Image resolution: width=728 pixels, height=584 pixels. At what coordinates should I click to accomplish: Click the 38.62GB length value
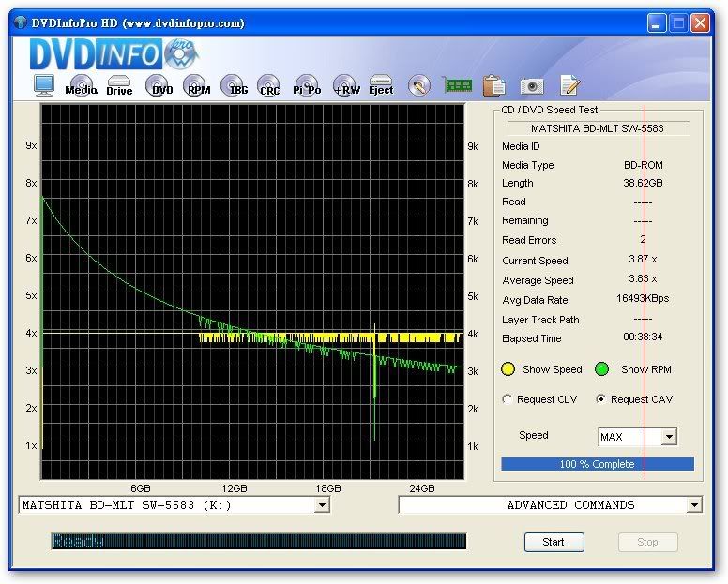pyautogui.click(x=643, y=183)
